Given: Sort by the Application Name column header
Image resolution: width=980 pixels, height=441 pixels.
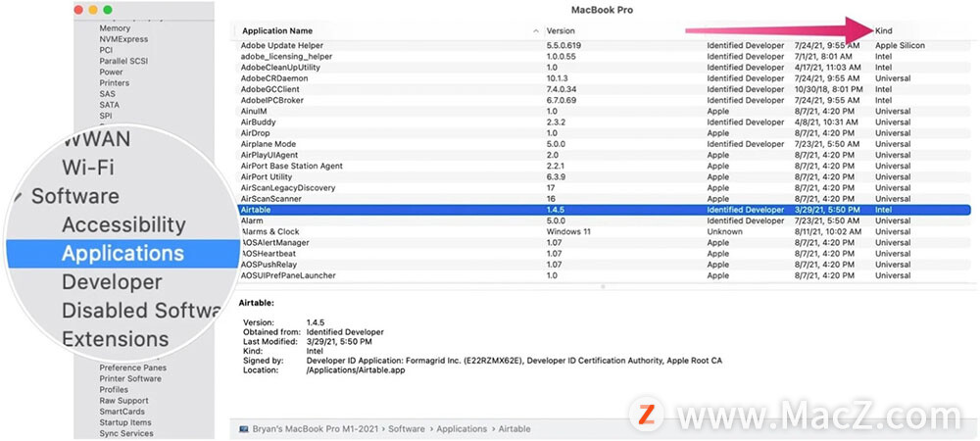Looking at the screenshot, I should 277,30.
